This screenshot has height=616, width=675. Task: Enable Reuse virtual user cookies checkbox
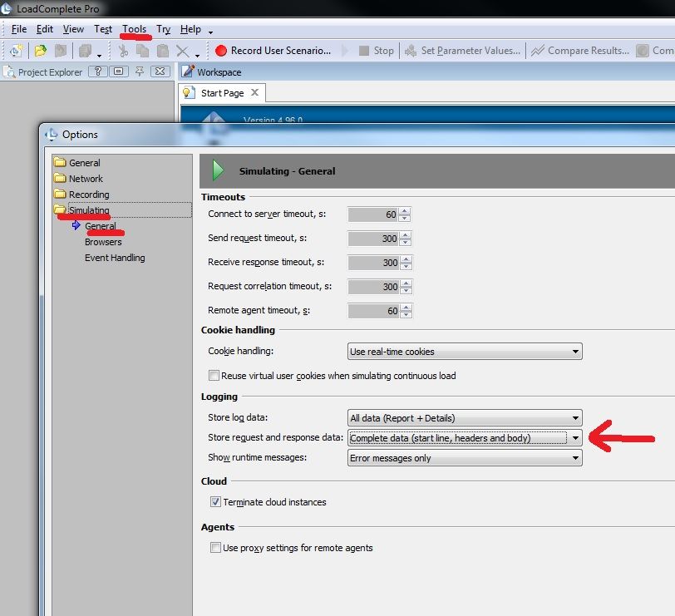[214, 376]
